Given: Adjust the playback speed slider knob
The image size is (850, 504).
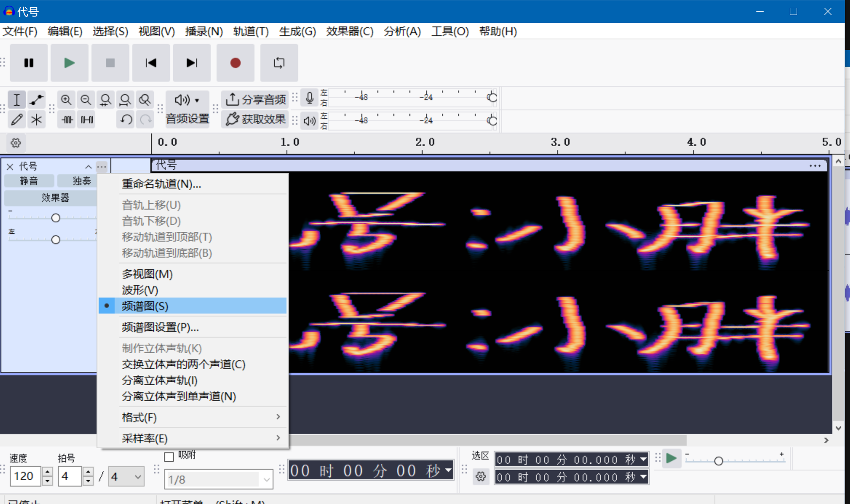Looking at the screenshot, I should click(719, 461).
